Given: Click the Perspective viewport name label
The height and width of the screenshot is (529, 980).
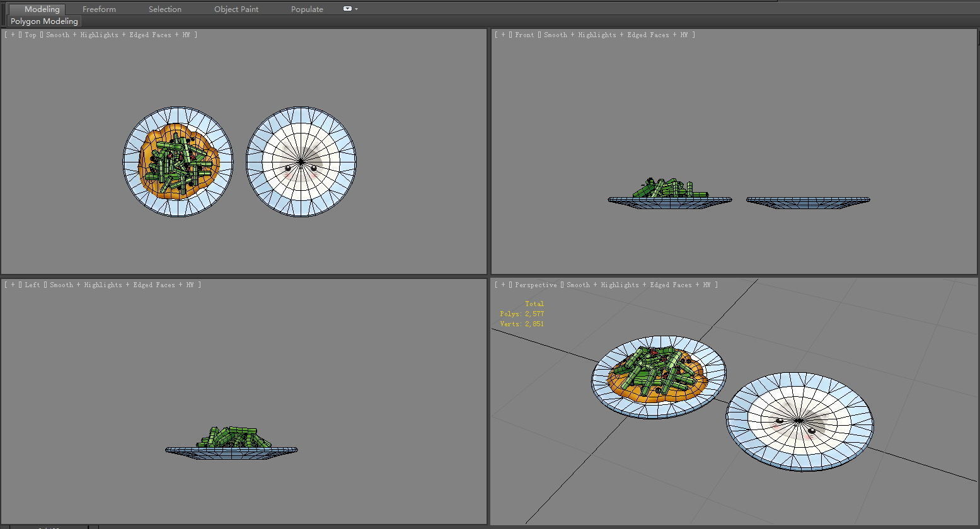Looking at the screenshot, I should click(536, 285).
